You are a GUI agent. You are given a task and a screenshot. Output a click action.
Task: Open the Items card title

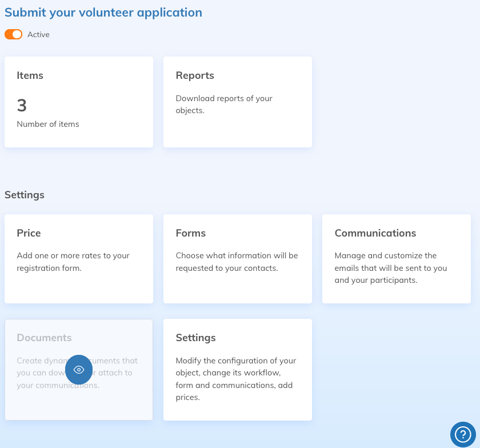pos(30,75)
